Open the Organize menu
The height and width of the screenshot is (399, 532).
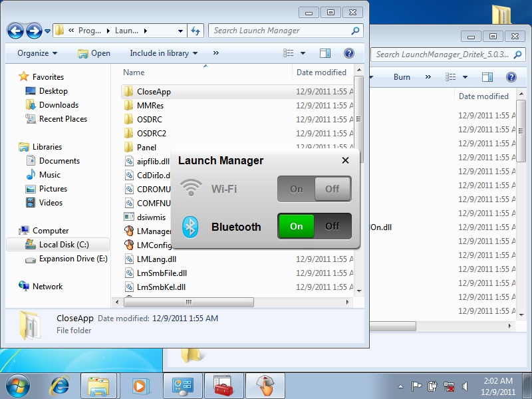37,53
